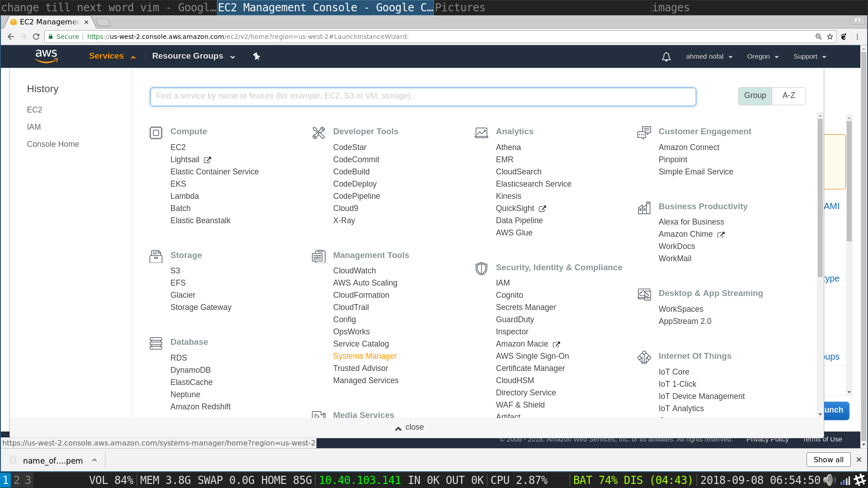The width and height of the screenshot is (868, 488).
Task: Focus the find a service search field
Action: (x=423, y=96)
